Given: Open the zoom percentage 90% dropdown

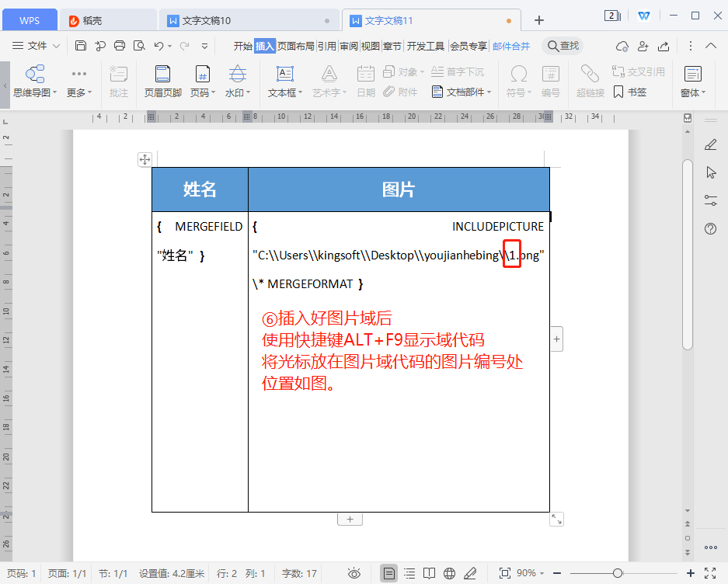Looking at the screenshot, I should (x=531, y=573).
